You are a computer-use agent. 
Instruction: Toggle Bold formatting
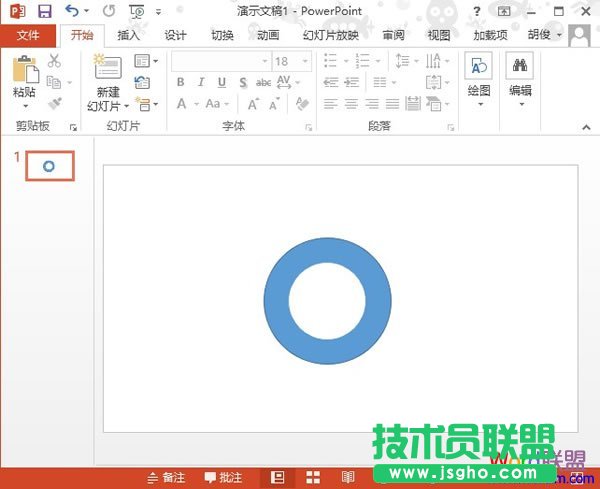point(181,82)
